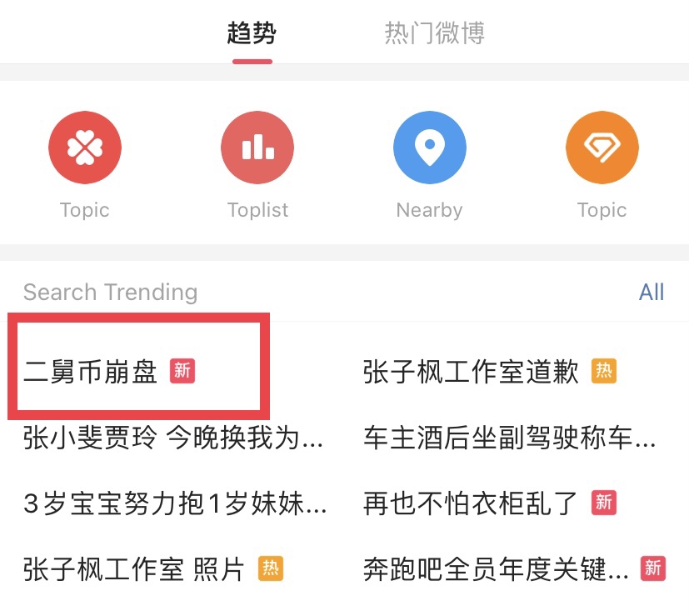Screen dimensions: 689x616
Task: Open trending topic 再也不怕衣柜乱了
Action: [470, 503]
